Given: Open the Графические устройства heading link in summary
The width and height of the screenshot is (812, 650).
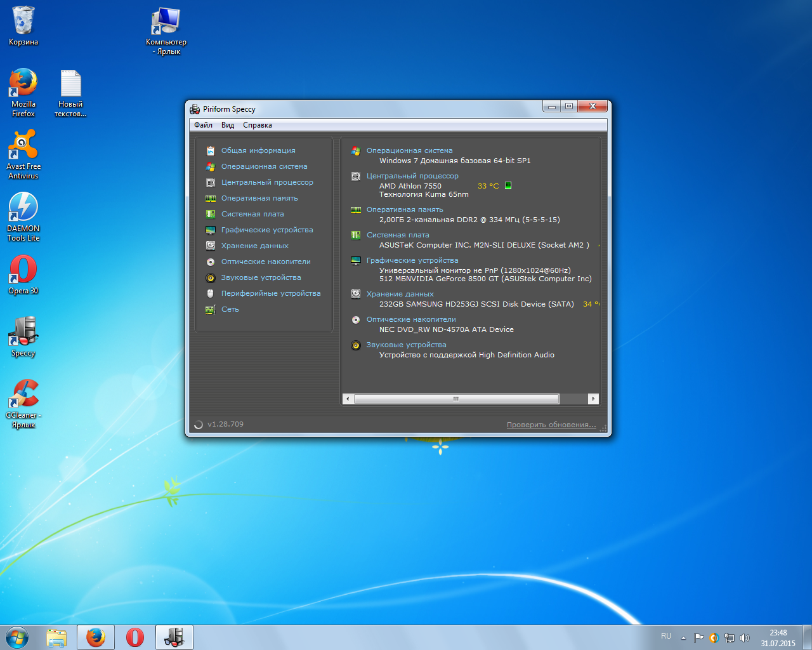Looking at the screenshot, I should (x=412, y=260).
